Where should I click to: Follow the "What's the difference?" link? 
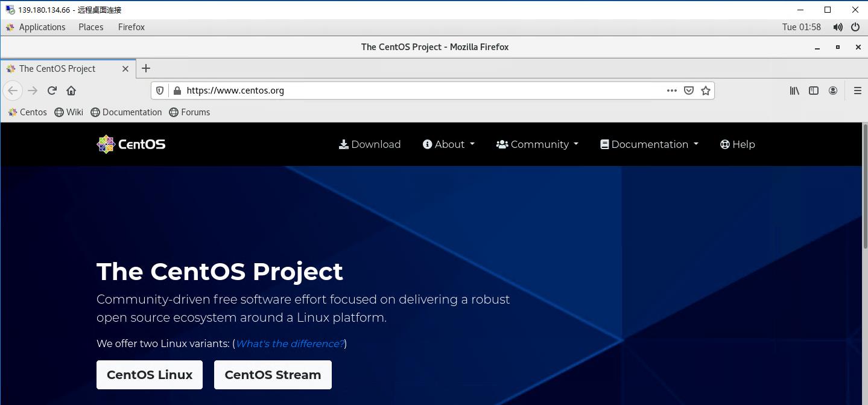[290, 343]
